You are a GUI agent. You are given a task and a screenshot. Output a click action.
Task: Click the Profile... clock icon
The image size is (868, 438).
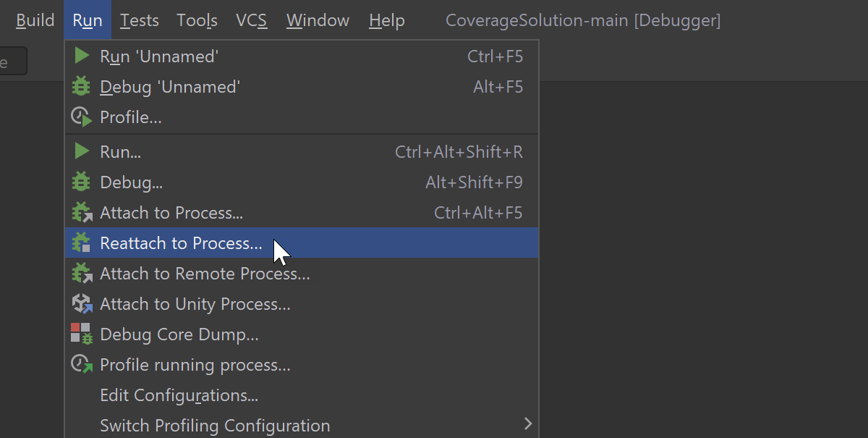click(x=81, y=117)
